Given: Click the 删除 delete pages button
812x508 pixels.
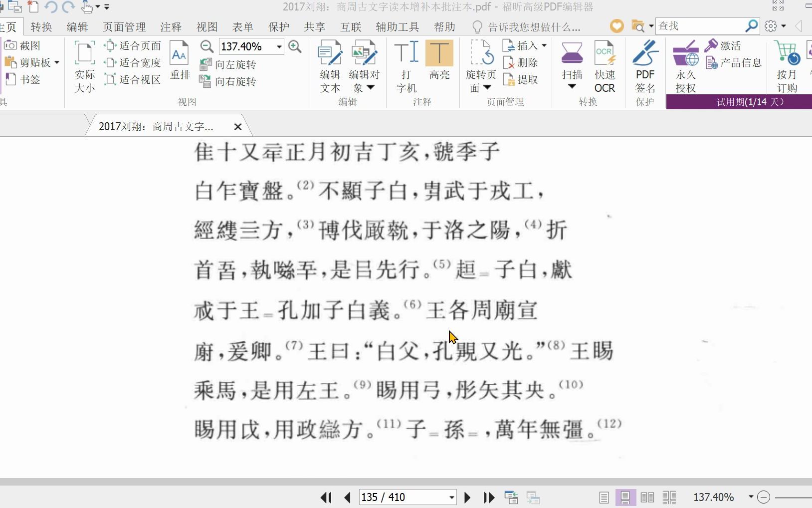Looking at the screenshot, I should click(521, 63).
